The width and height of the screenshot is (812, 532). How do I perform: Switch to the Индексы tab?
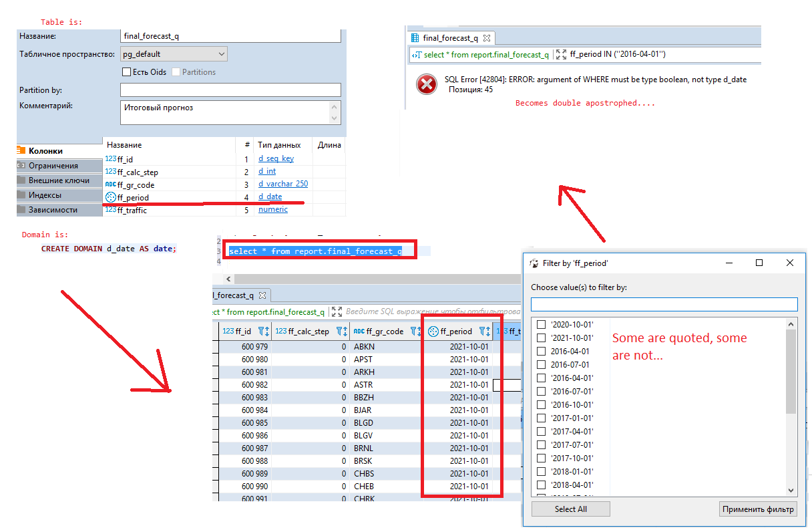(59, 194)
